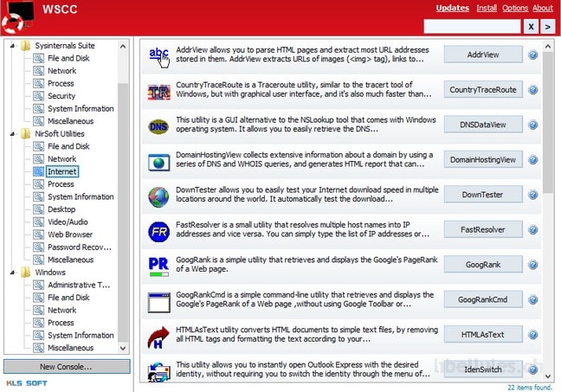The width and height of the screenshot is (561, 392).
Task: Click the AddrView abc icon
Action: coord(159,57)
